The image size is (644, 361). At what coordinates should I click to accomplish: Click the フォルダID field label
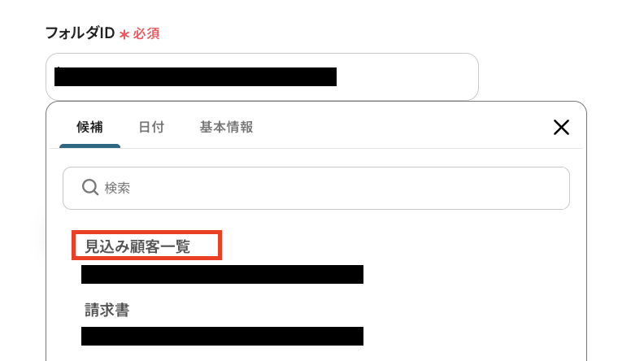80,33
